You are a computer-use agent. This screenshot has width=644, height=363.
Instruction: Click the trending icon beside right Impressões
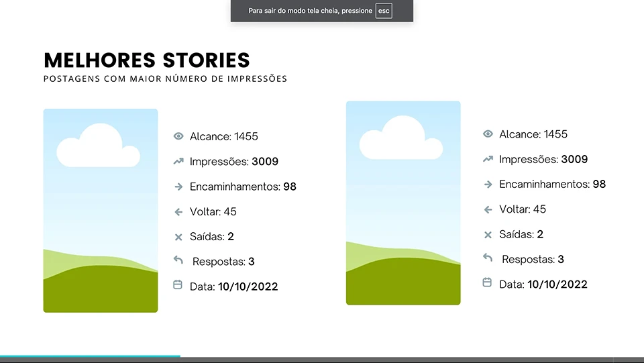tap(488, 159)
